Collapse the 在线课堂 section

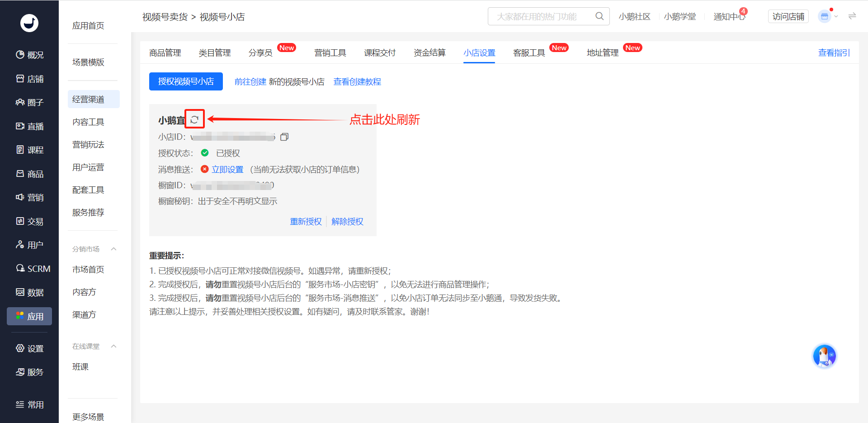pyautogui.click(x=114, y=346)
